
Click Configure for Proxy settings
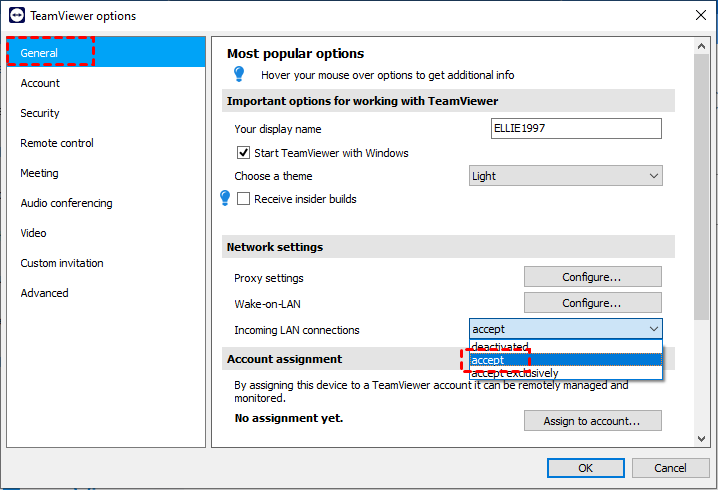(x=592, y=277)
